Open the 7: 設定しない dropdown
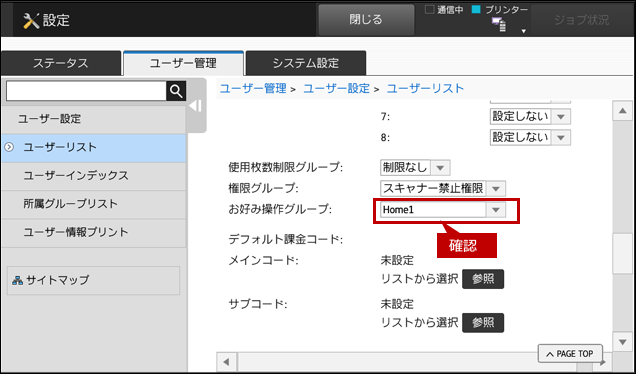 (x=530, y=117)
